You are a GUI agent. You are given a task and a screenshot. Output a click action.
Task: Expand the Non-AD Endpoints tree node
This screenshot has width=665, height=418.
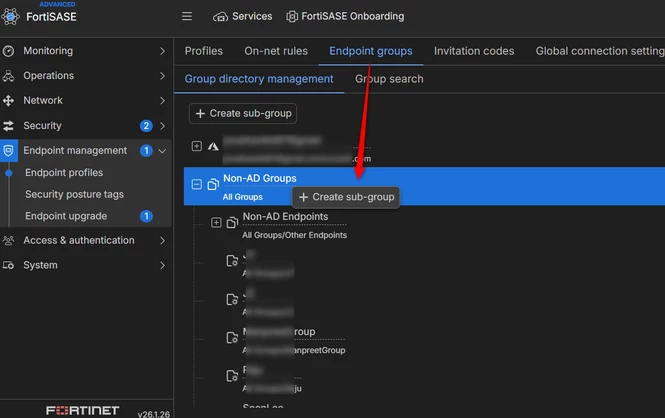[216, 223]
